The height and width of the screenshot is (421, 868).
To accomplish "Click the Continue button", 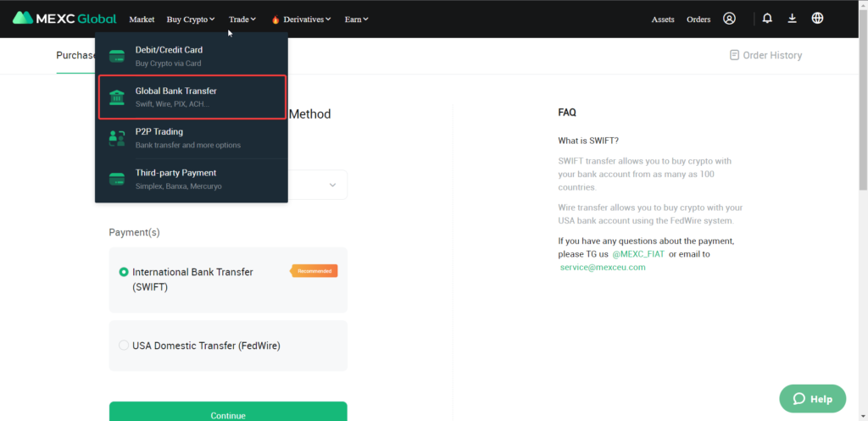I will (x=228, y=411).
